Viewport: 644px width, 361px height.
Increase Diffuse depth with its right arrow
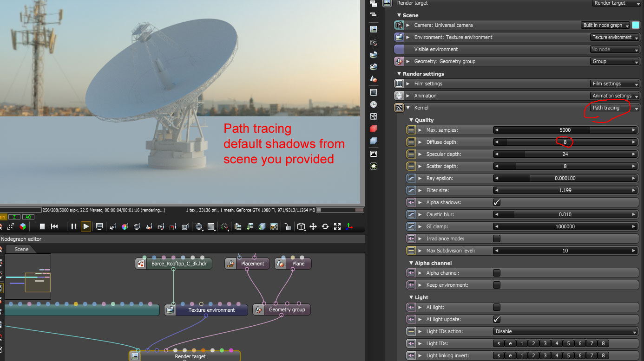click(634, 142)
